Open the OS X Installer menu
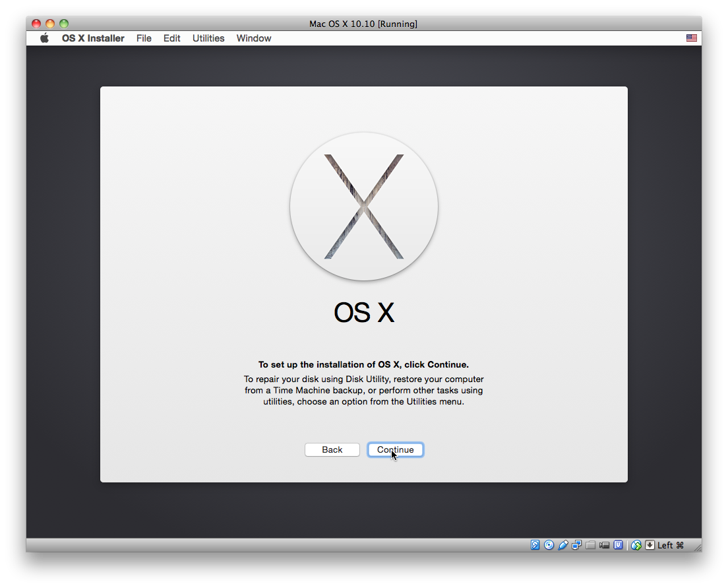The width and height of the screenshot is (728, 588). click(93, 38)
